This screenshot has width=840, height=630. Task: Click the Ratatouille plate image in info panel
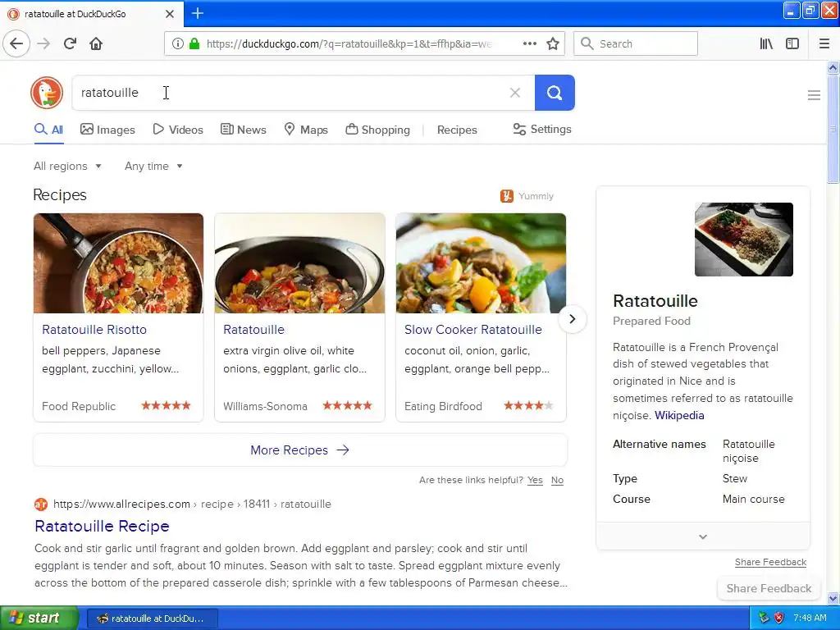[x=743, y=240]
